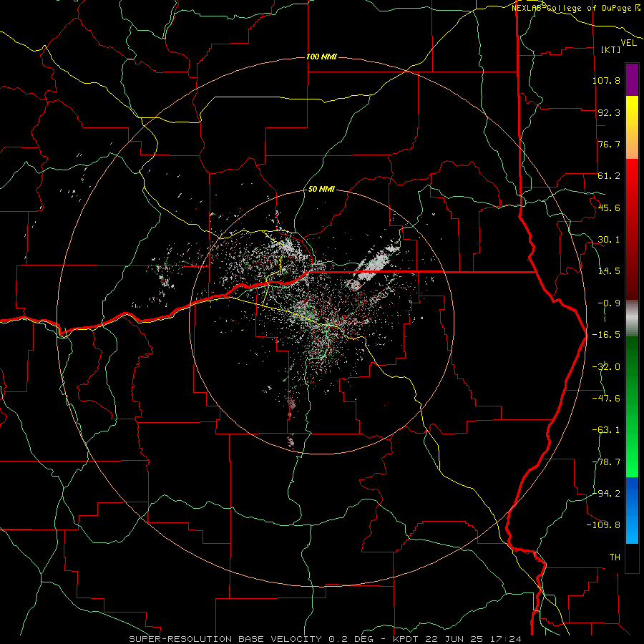The width and height of the screenshot is (644, 644).
Task: Click the TH threshold label
Action: pyautogui.click(x=615, y=557)
